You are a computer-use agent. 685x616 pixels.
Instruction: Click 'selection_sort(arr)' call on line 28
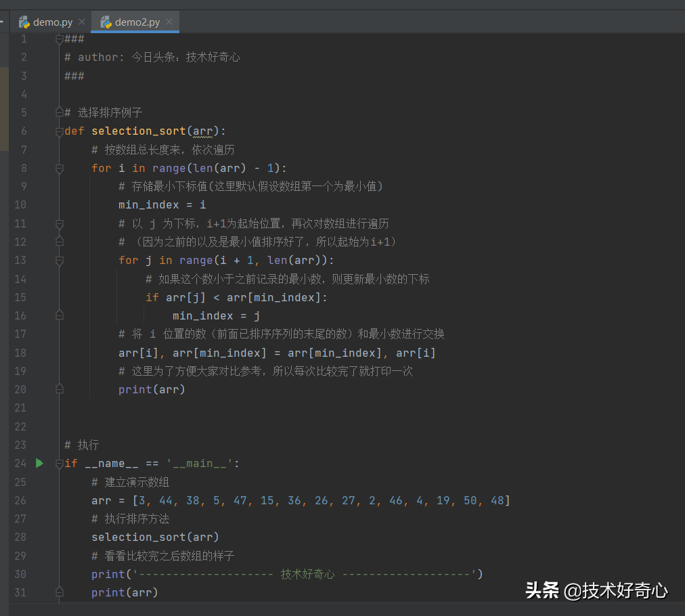(x=155, y=537)
